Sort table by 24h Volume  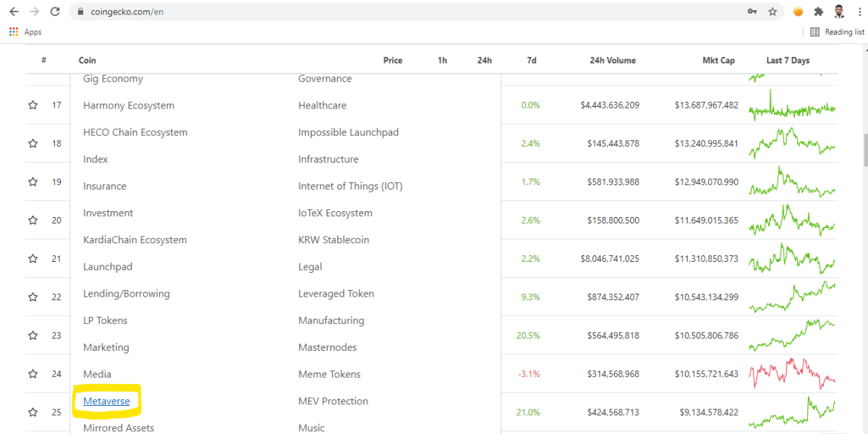[x=613, y=60]
